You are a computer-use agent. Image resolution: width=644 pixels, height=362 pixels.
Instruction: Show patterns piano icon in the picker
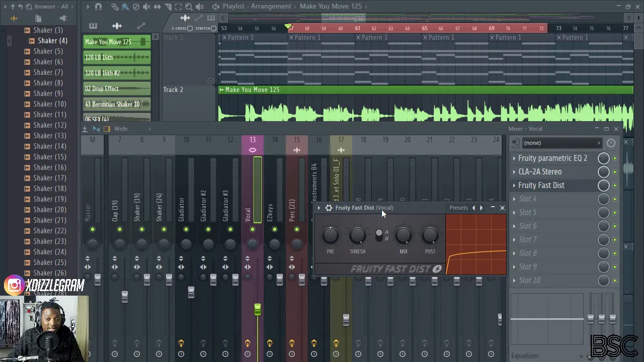(93, 26)
